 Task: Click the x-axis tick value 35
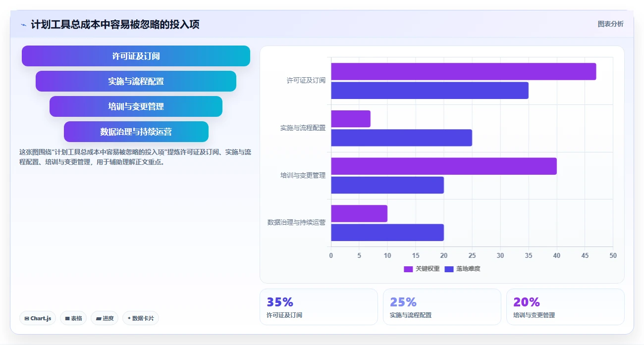coord(529,255)
